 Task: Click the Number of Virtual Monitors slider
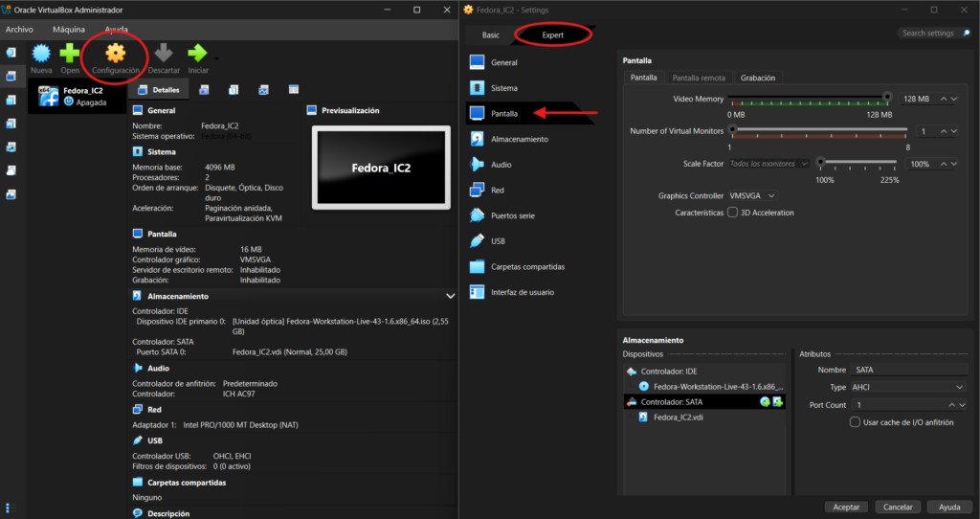pos(819,129)
